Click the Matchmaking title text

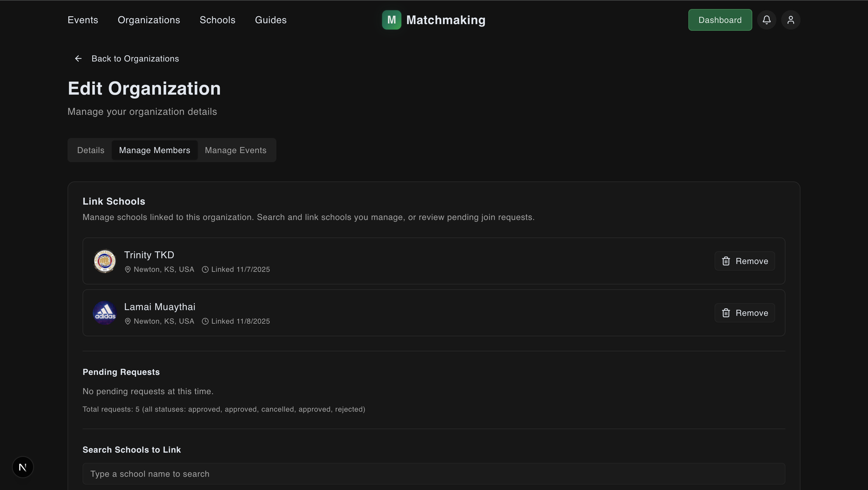pyautogui.click(x=446, y=20)
